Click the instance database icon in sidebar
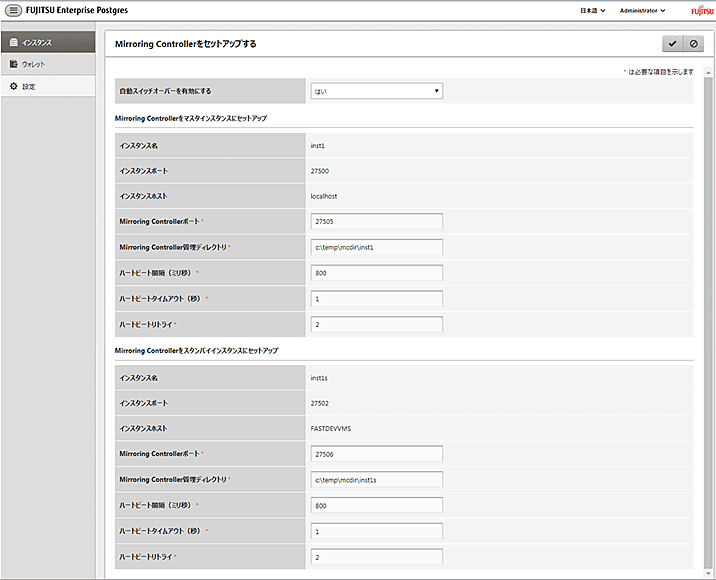This screenshot has height=580, width=716. (14, 42)
